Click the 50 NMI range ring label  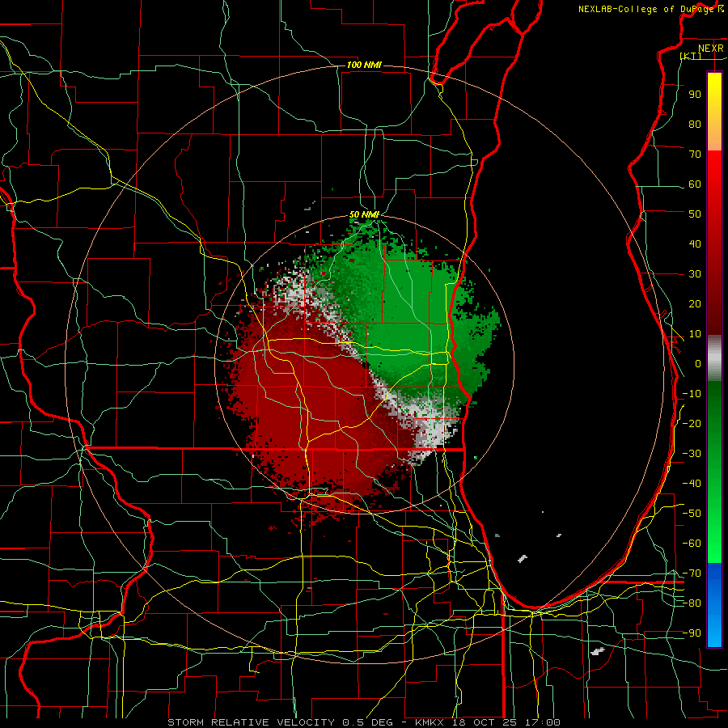point(364,214)
